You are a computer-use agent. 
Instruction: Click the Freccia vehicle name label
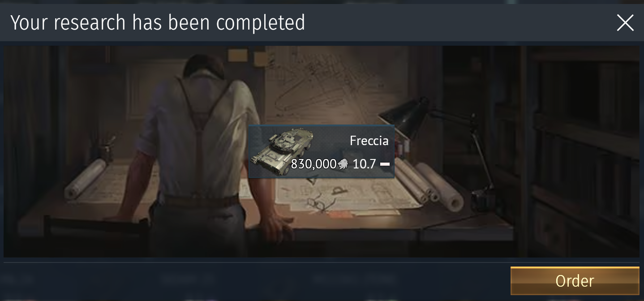click(369, 141)
